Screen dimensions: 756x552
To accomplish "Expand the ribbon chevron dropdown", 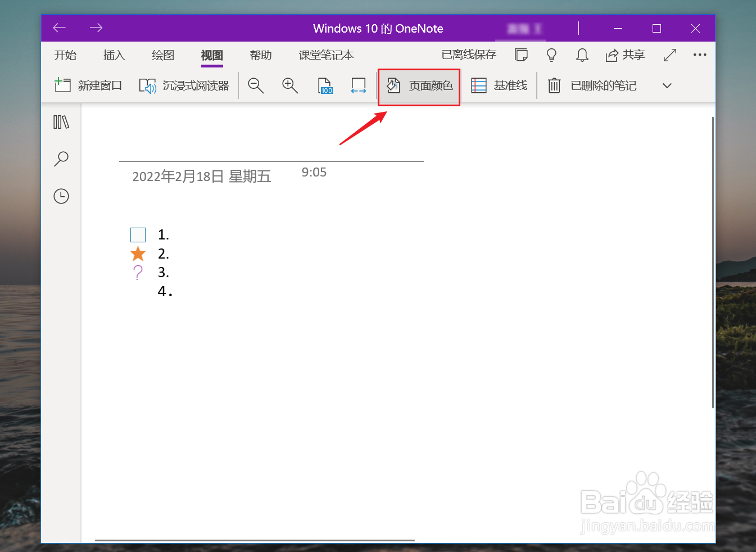I will click(667, 85).
